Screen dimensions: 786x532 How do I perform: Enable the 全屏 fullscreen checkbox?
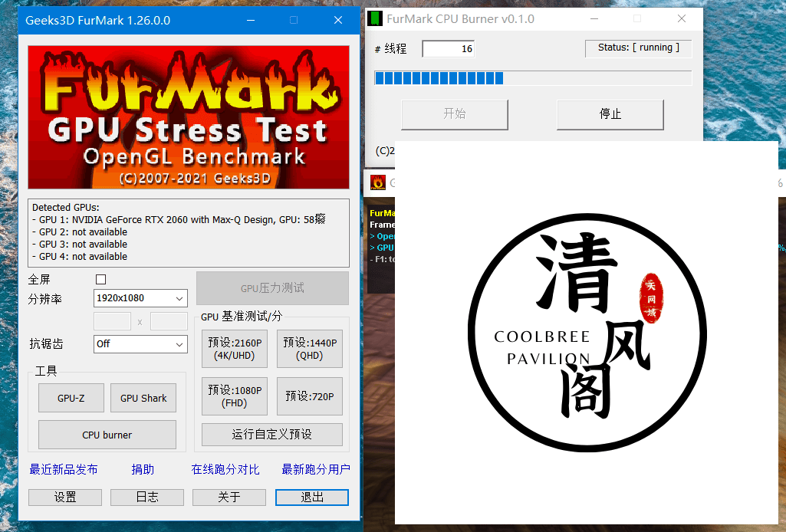[x=100, y=280]
